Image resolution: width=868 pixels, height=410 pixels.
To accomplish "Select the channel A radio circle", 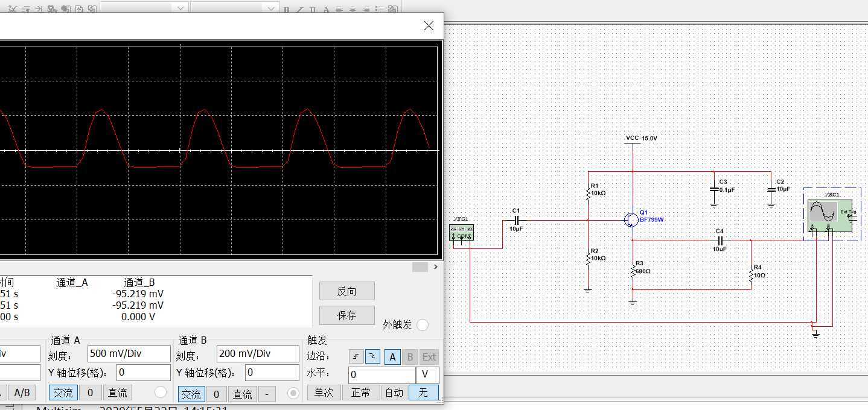I will [x=161, y=392].
